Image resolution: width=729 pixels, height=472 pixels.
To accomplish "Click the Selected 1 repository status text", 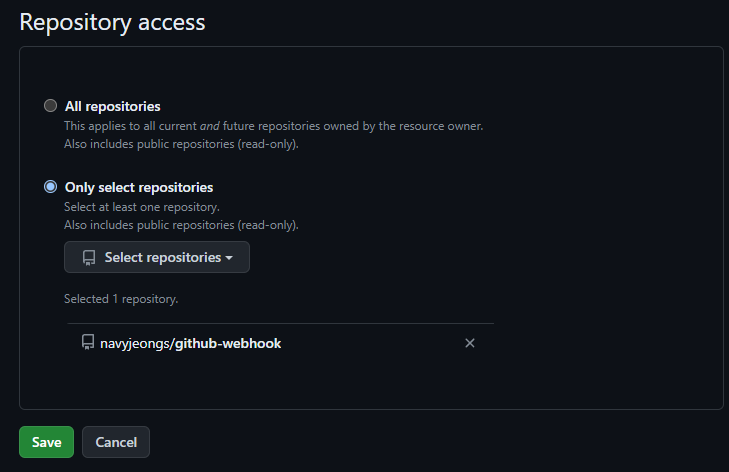I will pyautogui.click(x=121, y=299).
